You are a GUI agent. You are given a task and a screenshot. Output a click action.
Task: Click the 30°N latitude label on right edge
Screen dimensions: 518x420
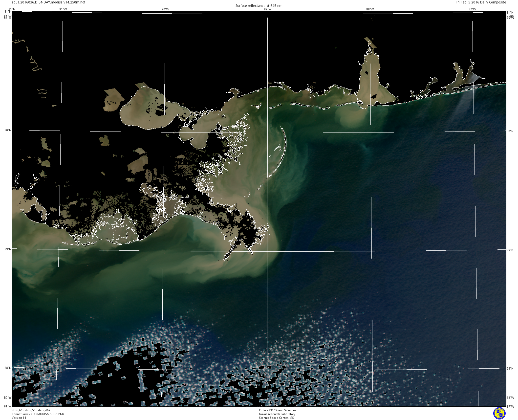tap(510, 131)
